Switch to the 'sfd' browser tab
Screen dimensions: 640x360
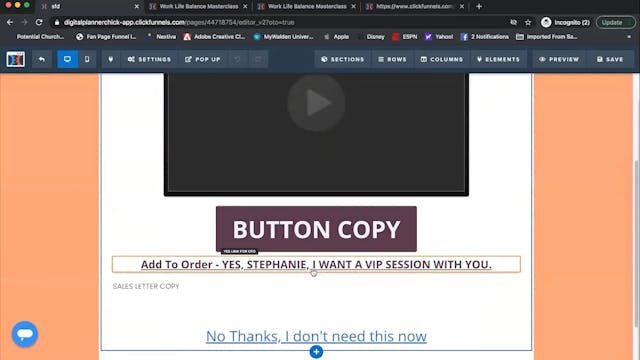pyautogui.click(x=90, y=7)
